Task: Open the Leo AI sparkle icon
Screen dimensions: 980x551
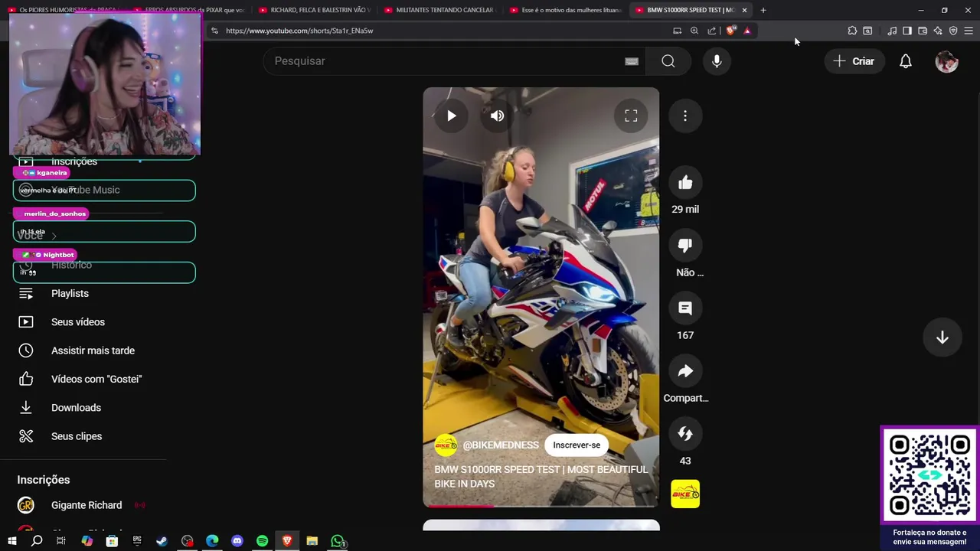Action: 938,31
